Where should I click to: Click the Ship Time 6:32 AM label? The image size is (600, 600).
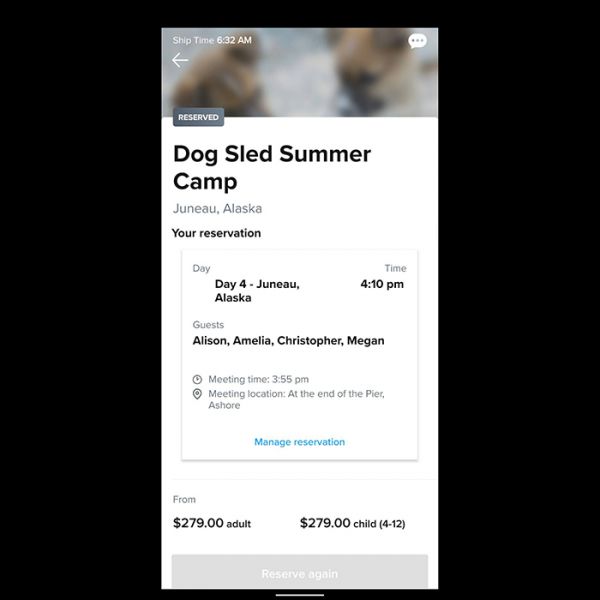[x=212, y=40]
